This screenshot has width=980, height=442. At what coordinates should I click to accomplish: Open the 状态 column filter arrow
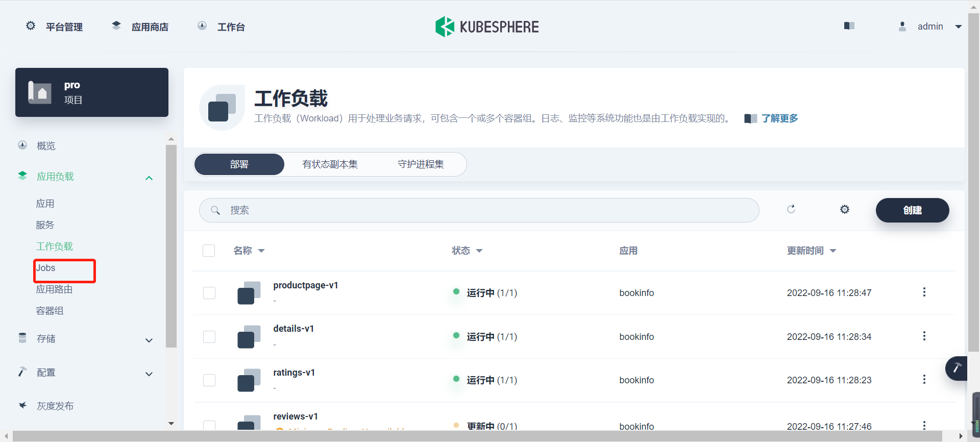479,251
